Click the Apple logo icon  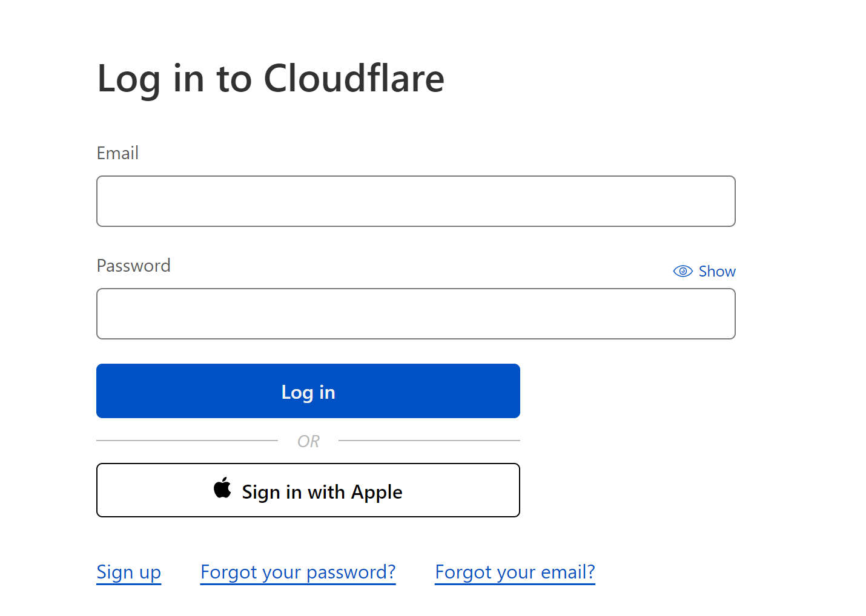click(x=222, y=488)
